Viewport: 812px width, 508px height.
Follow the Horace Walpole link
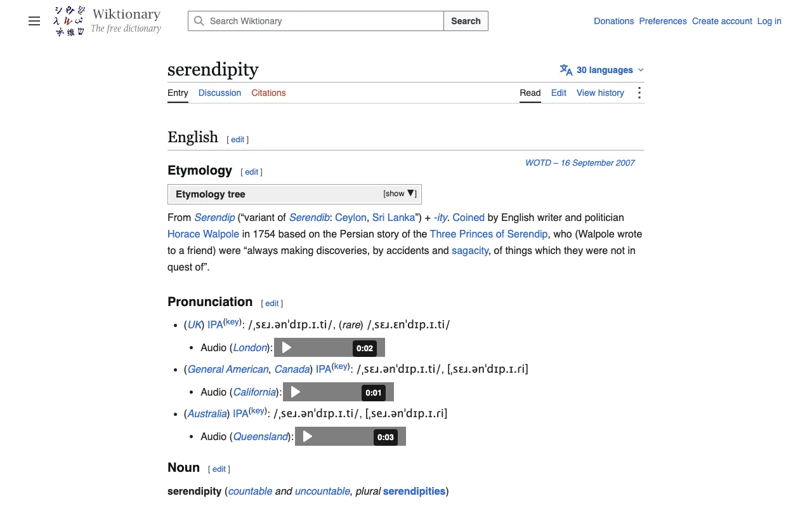(x=203, y=234)
